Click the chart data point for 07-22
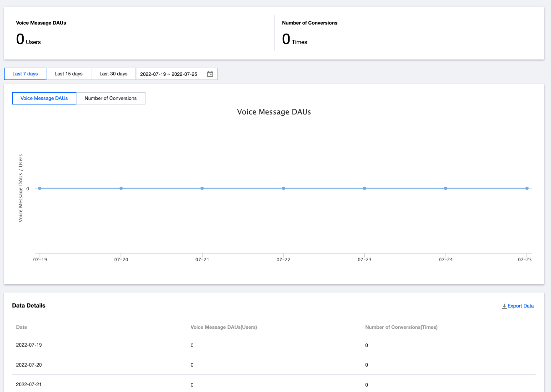The width and height of the screenshot is (551, 392). (283, 188)
